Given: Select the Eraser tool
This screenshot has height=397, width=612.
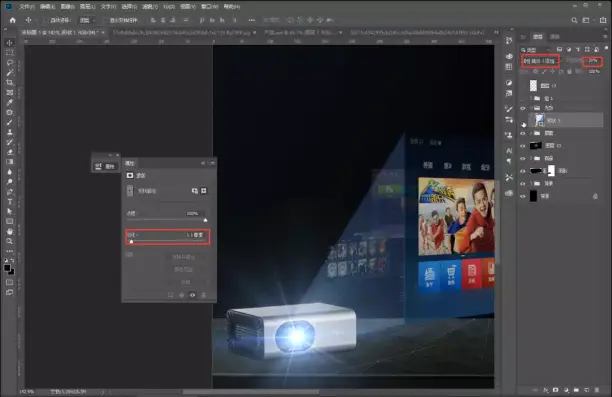Looking at the screenshot, I should (10, 152).
